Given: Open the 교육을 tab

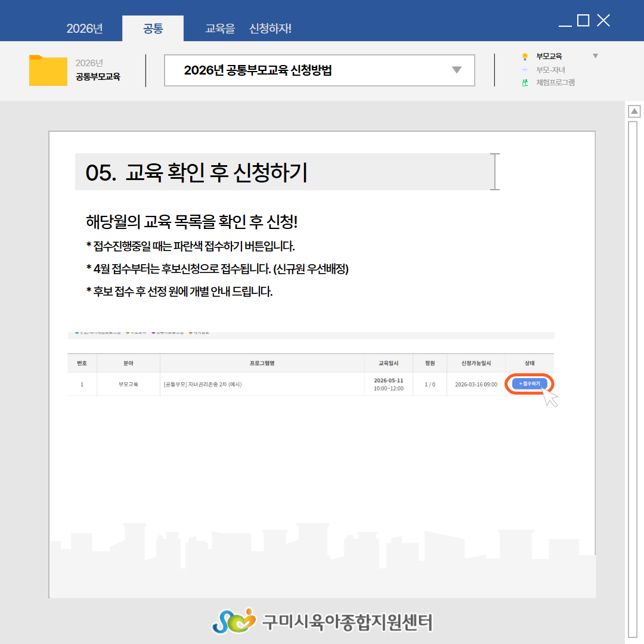Looking at the screenshot, I should pos(220,29).
